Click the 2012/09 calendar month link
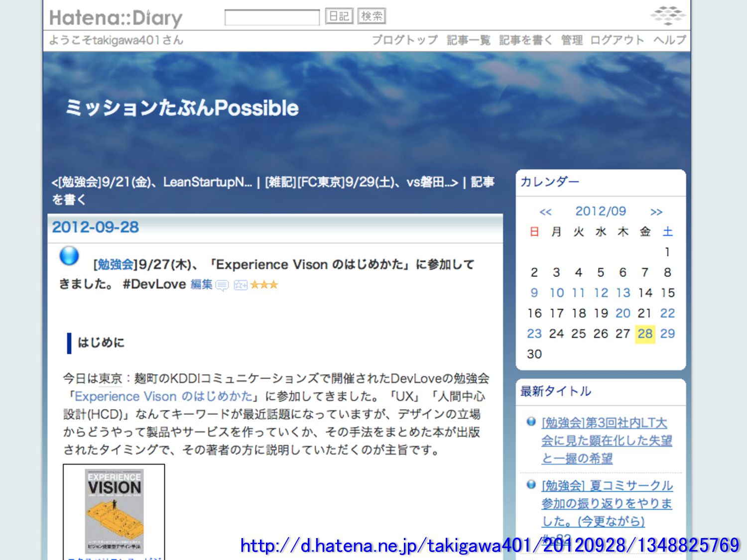The height and width of the screenshot is (560, 747). 601,211
